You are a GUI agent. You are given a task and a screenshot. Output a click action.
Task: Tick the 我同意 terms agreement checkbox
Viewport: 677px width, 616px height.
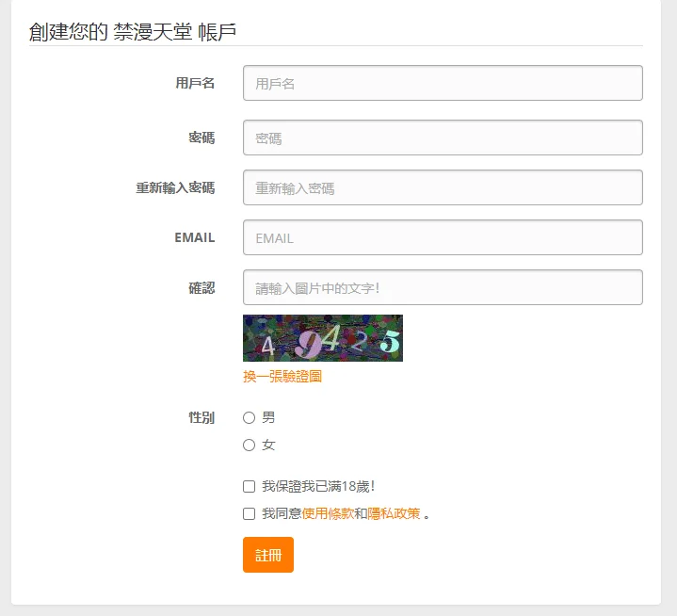tap(250, 514)
